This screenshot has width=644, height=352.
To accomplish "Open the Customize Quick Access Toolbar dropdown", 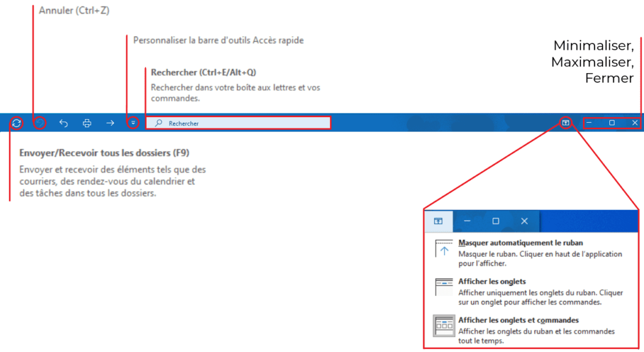I will click(x=133, y=123).
